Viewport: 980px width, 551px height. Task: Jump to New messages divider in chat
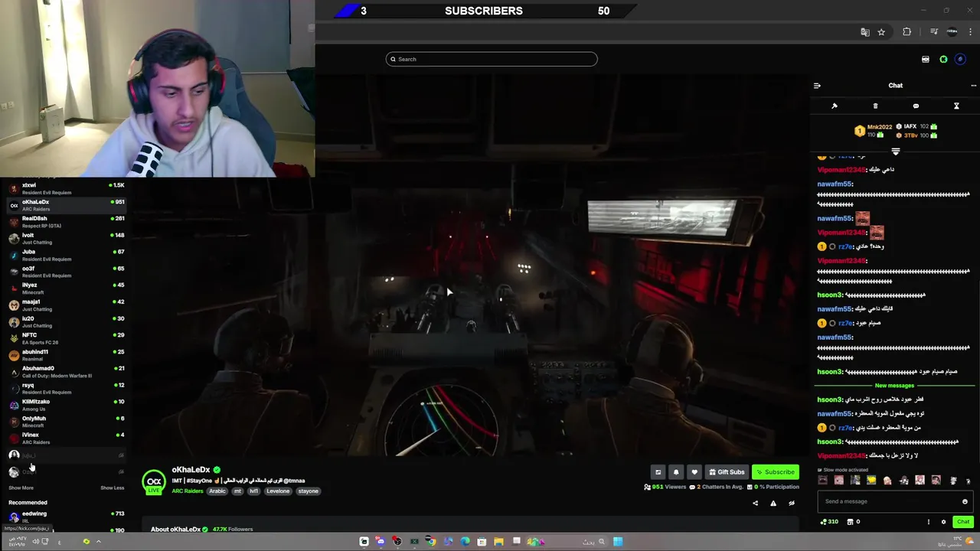coord(894,386)
